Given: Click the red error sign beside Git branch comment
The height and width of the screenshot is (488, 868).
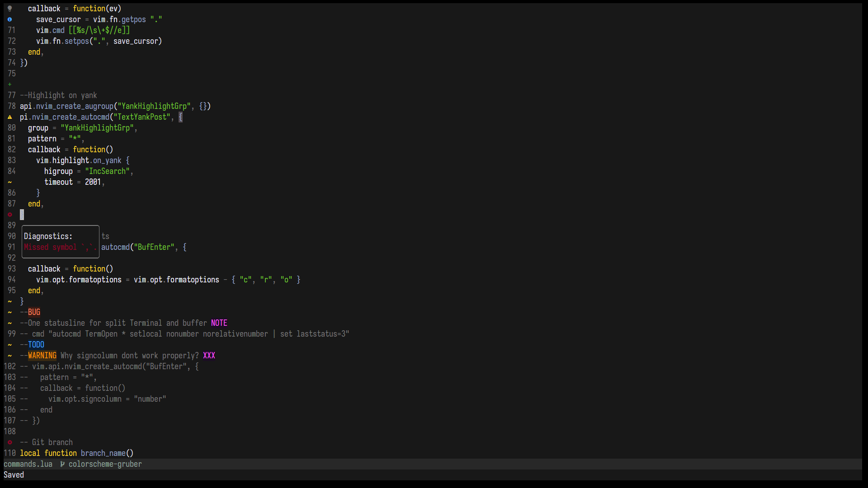Looking at the screenshot, I should click(x=9, y=442).
